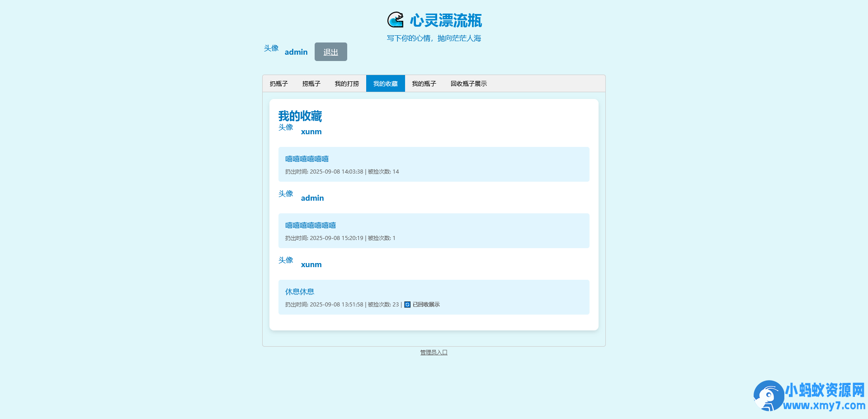Switch to the 捞瓶子 tab

[x=311, y=83]
